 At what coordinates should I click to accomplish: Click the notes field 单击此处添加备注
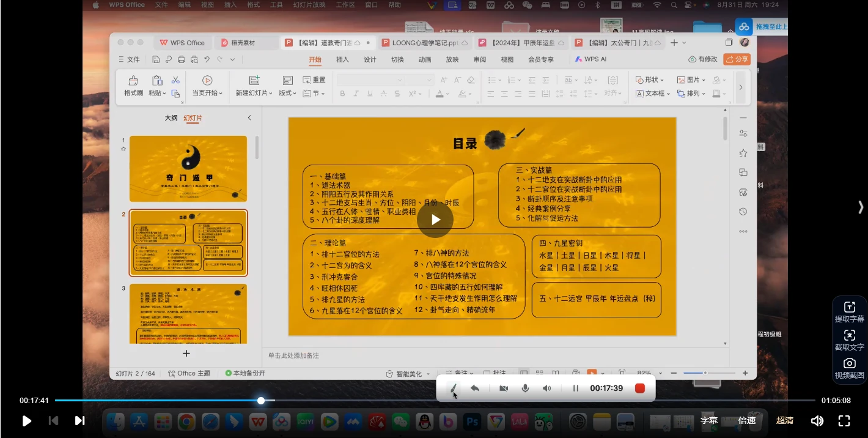(x=293, y=355)
